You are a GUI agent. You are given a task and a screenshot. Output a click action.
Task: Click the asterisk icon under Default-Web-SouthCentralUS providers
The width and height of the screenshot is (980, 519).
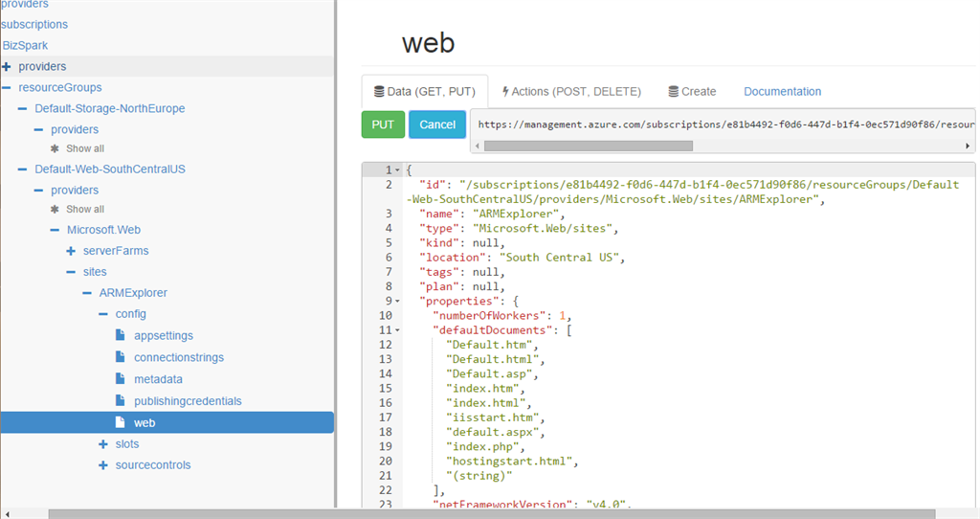pyautogui.click(x=55, y=209)
